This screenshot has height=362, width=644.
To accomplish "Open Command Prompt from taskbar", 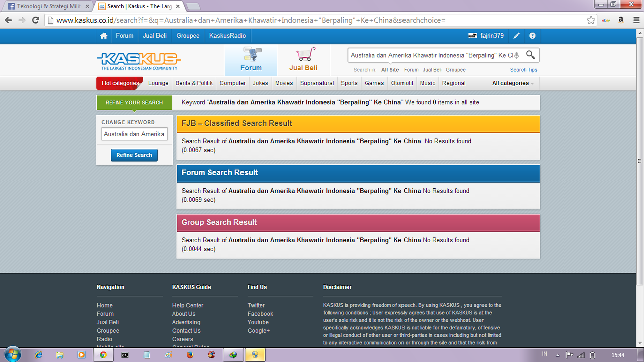I will pos(125,355).
